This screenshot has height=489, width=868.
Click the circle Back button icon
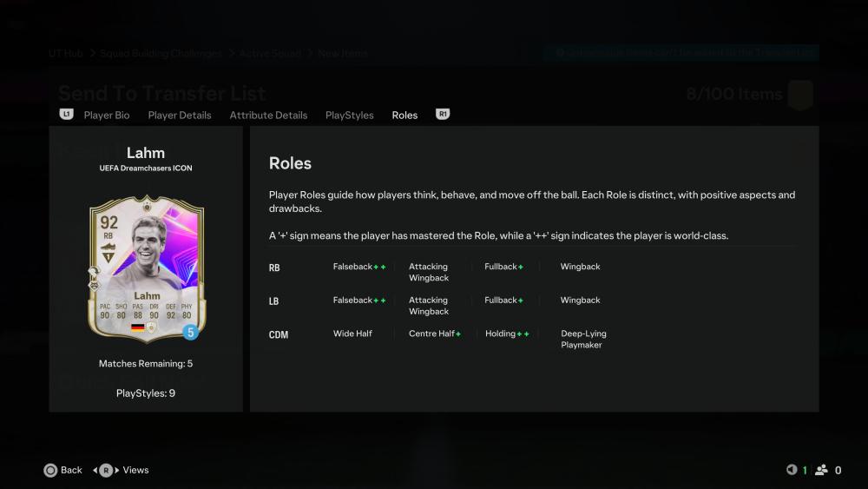pyautogui.click(x=50, y=470)
